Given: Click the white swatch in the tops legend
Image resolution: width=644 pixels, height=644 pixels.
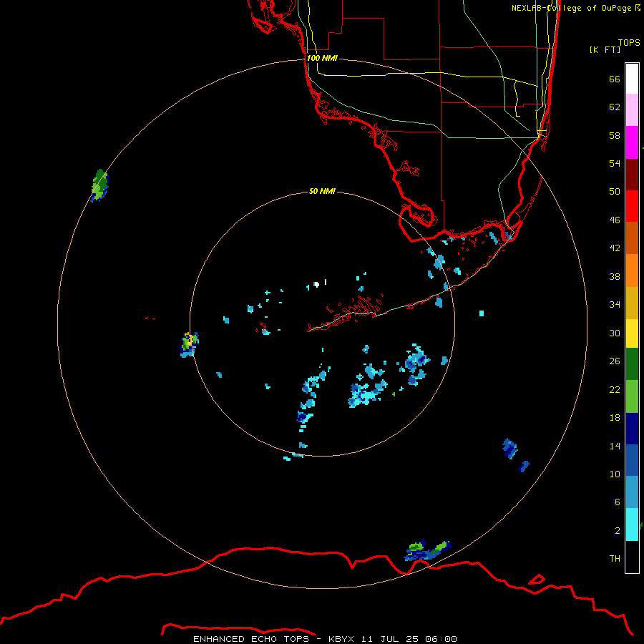Looking at the screenshot, I should 632,79.
